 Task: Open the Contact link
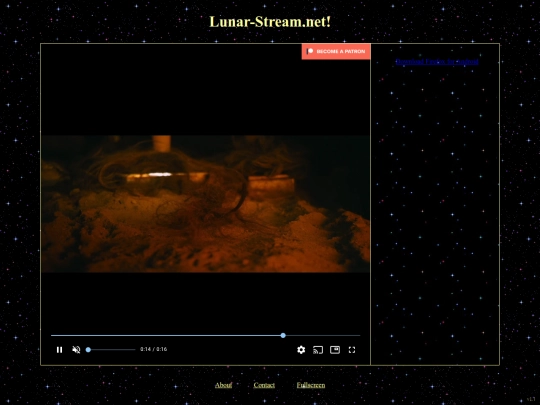coord(264,385)
